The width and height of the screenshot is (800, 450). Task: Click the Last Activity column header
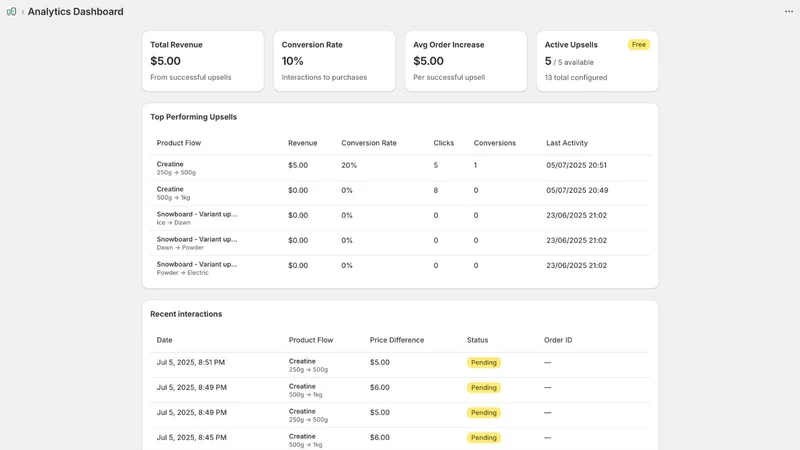tap(567, 143)
